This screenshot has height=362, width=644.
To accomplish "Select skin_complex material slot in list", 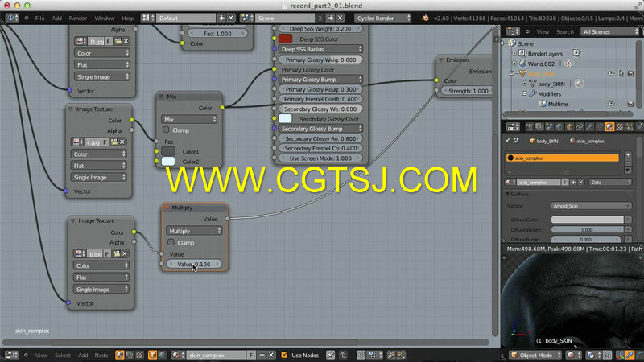I will tap(562, 158).
